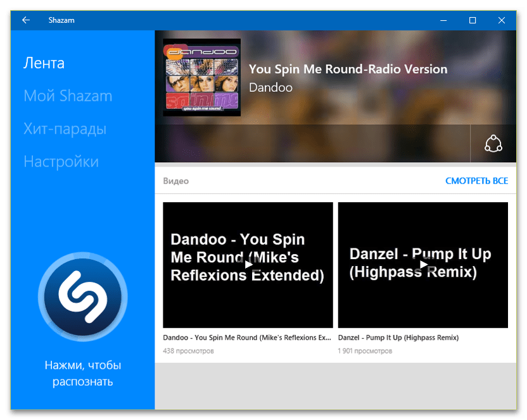This screenshot has height=420, width=527.
Task: Click the Dandoo album cover art
Action: (x=201, y=77)
